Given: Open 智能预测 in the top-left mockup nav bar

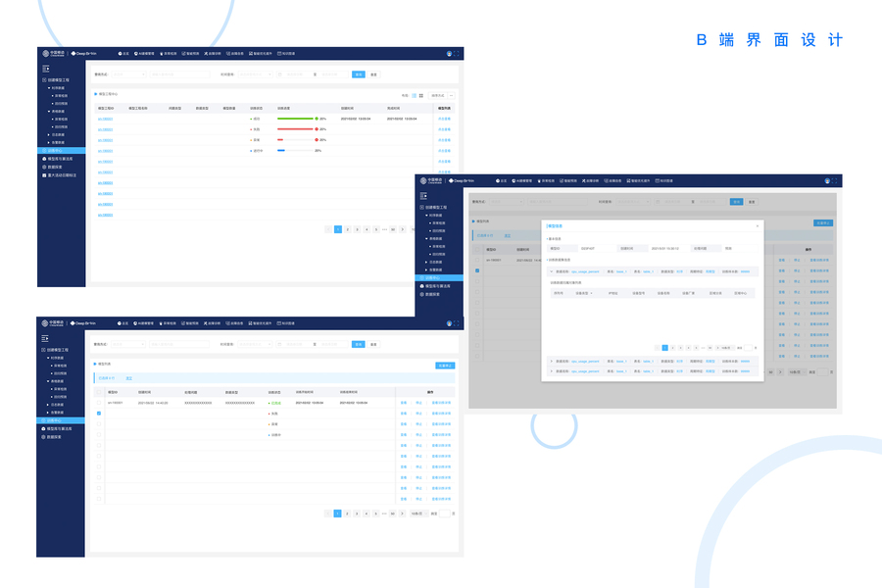Looking at the screenshot, I should click(x=191, y=54).
